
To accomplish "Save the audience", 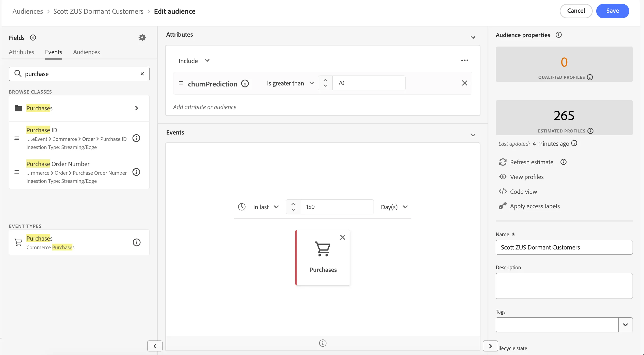I will 613,11.
